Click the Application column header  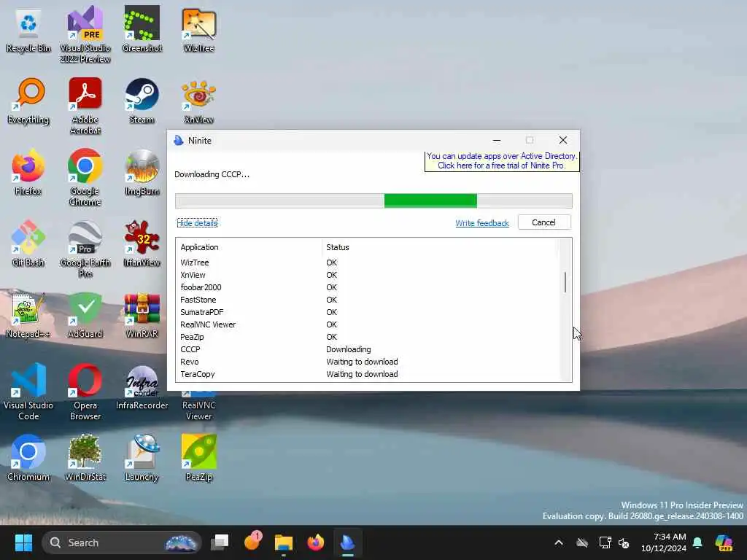pos(249,247)
